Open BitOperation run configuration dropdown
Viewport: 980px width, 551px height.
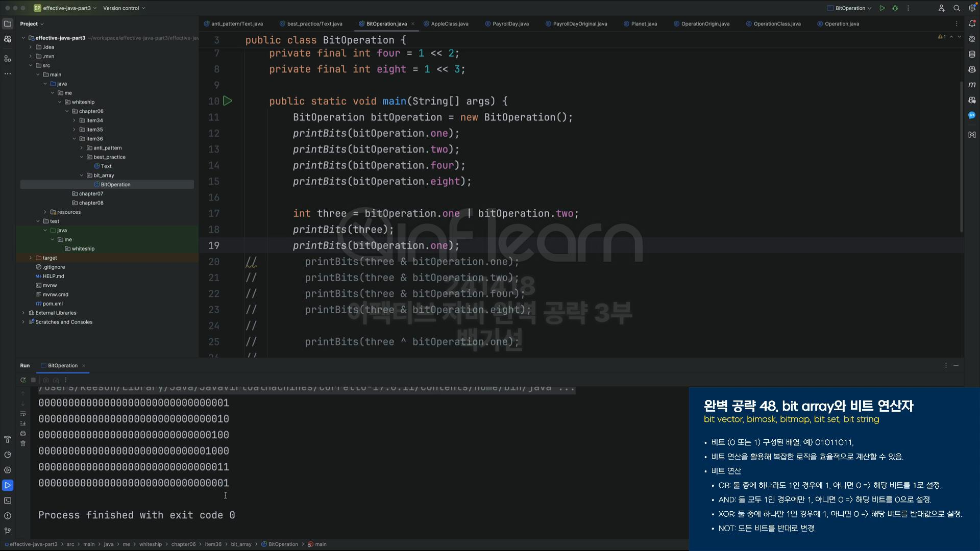coord(849,8)
